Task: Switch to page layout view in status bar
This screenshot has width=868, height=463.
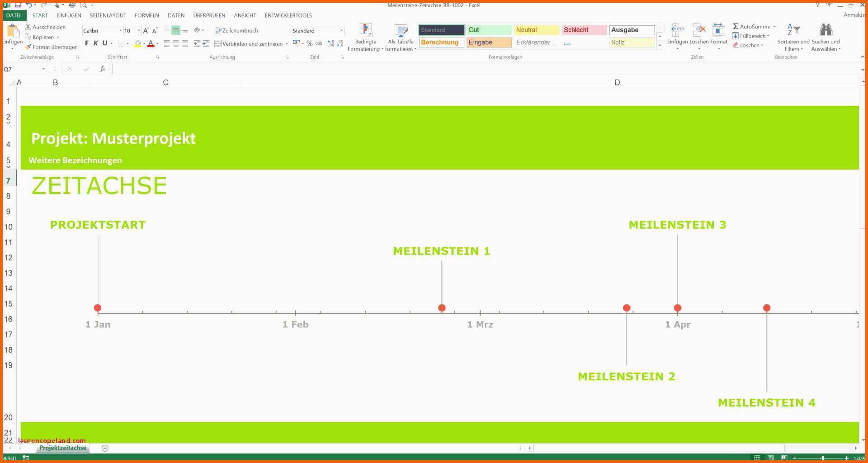Action: click(771, 458)
